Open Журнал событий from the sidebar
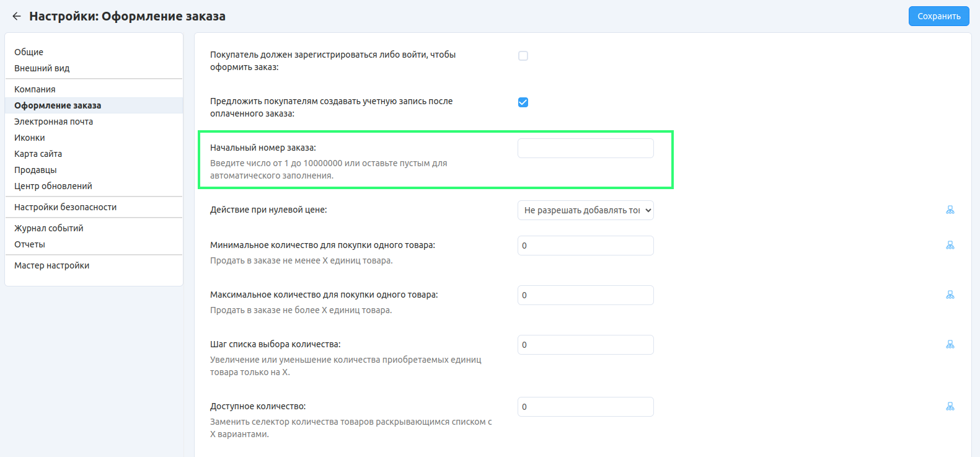 (x=49, y=228)
